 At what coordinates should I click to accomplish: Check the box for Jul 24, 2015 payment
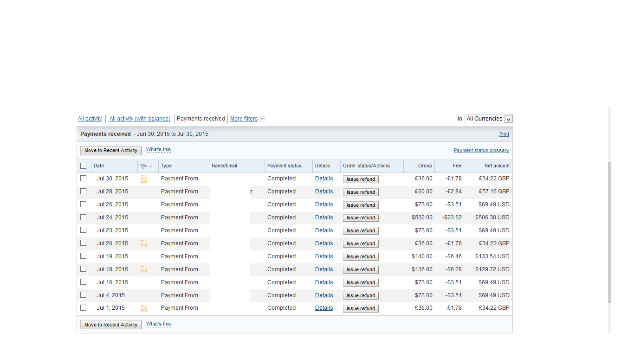click(x=84, y=217)
